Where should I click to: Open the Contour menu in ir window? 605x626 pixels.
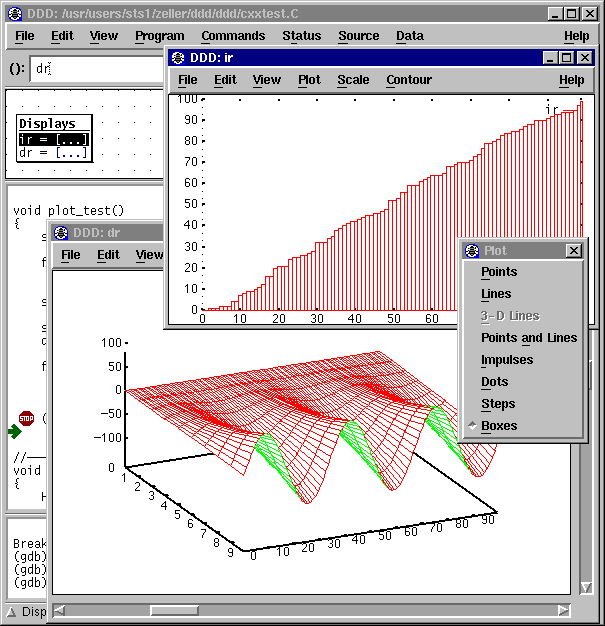click(x=409, y=80)
